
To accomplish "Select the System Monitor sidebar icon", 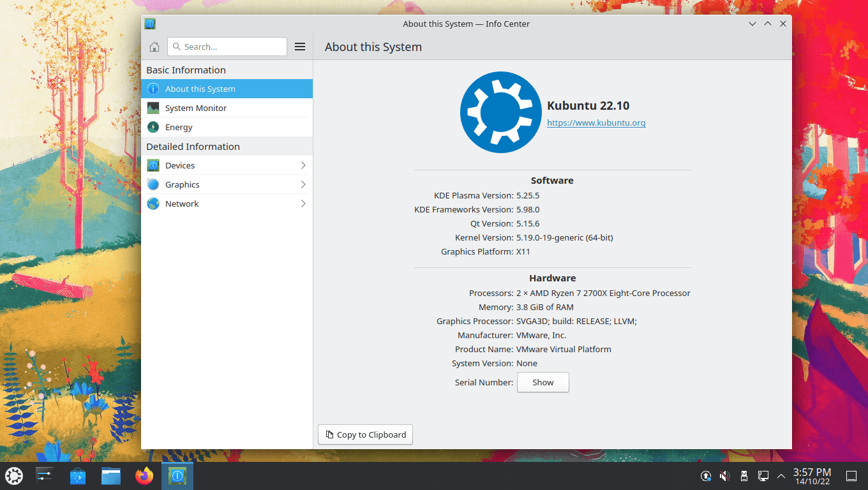I will pos(153,107).
